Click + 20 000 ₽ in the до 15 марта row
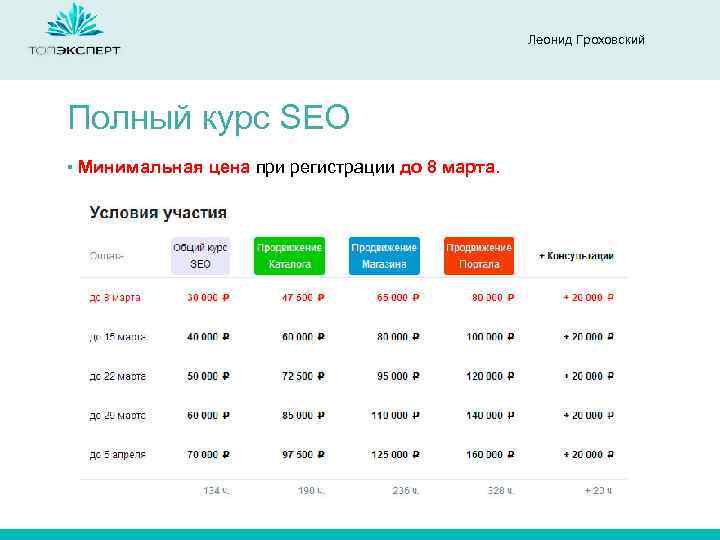This screenshot has width=720, height=540. tap(589, 337)
